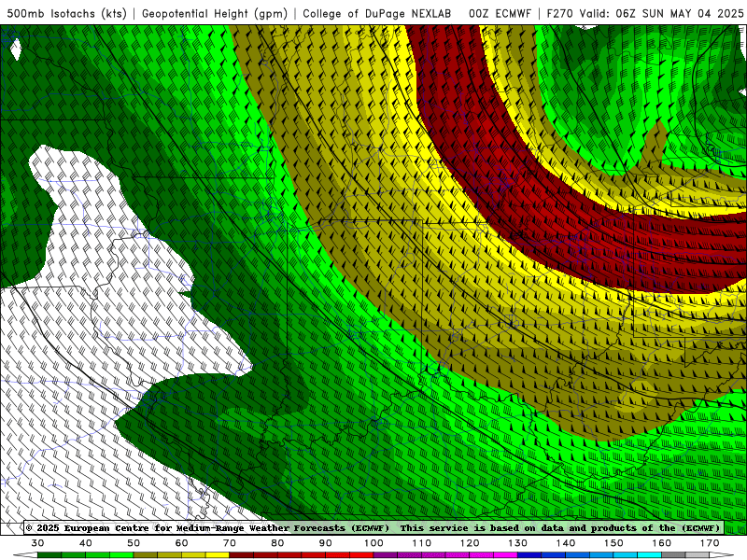Click the legend value 60
This screenshot has height=560, width=747.
[x=181, y=543]
